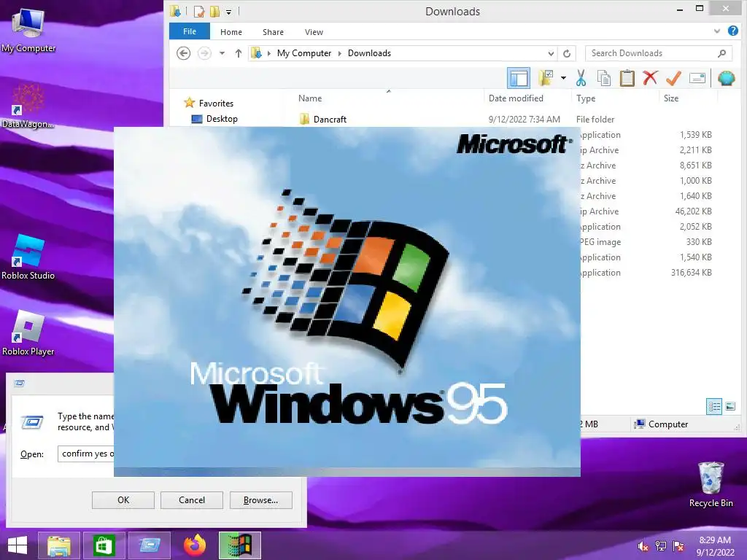Open the View ribbon tab

tap(314, 32)
